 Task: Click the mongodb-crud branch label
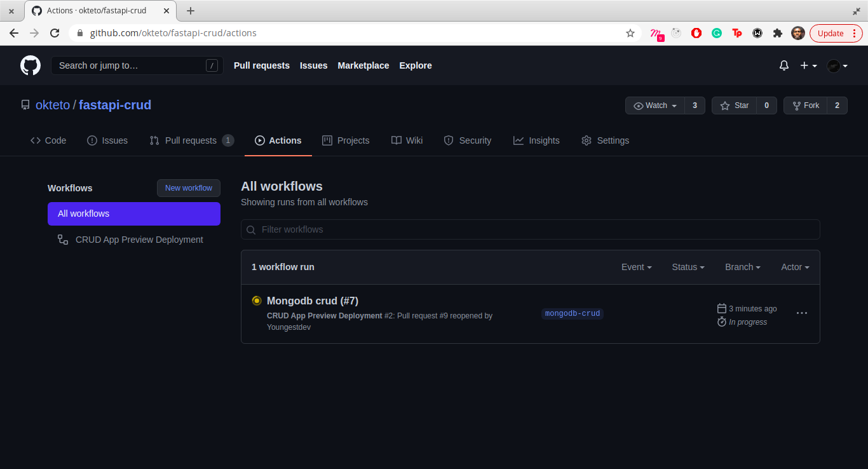(573, 313)
